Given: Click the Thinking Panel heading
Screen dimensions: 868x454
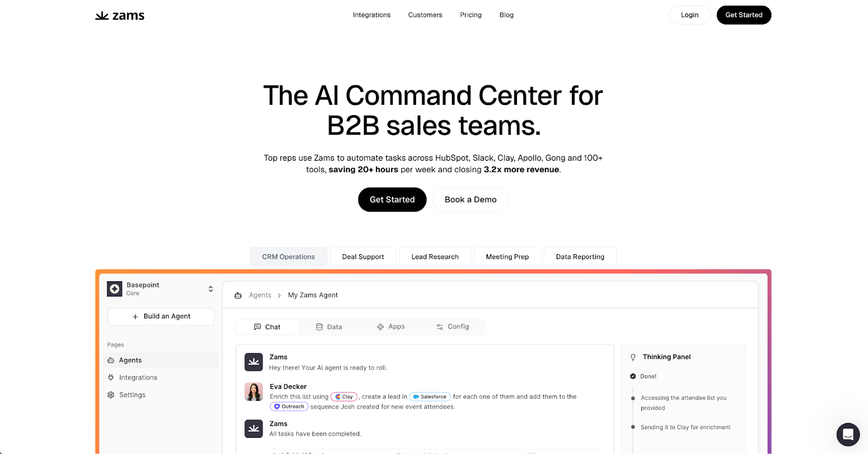Looking at the screenshot, I should pos(667,357).
